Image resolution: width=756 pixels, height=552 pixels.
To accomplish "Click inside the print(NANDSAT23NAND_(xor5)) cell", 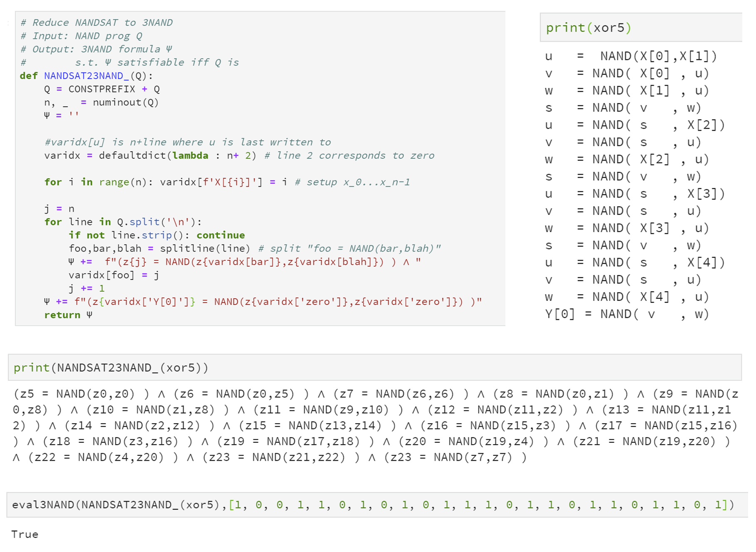I will [x=375, y=367].
